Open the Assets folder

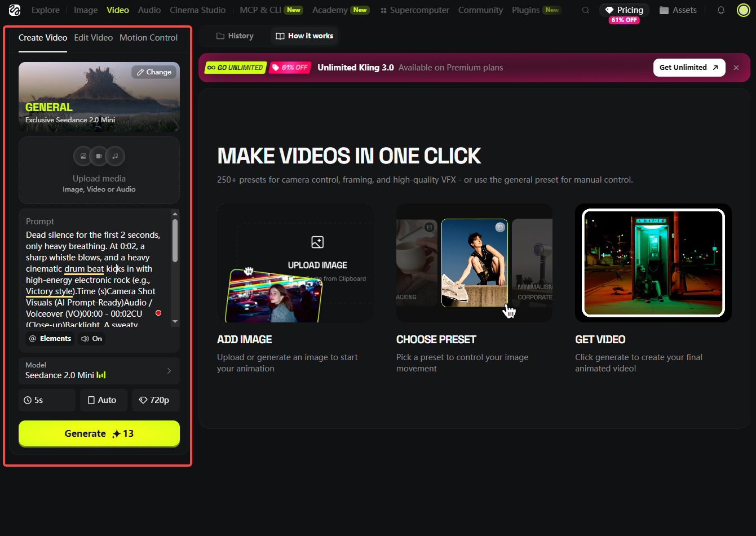click(678, 10)
